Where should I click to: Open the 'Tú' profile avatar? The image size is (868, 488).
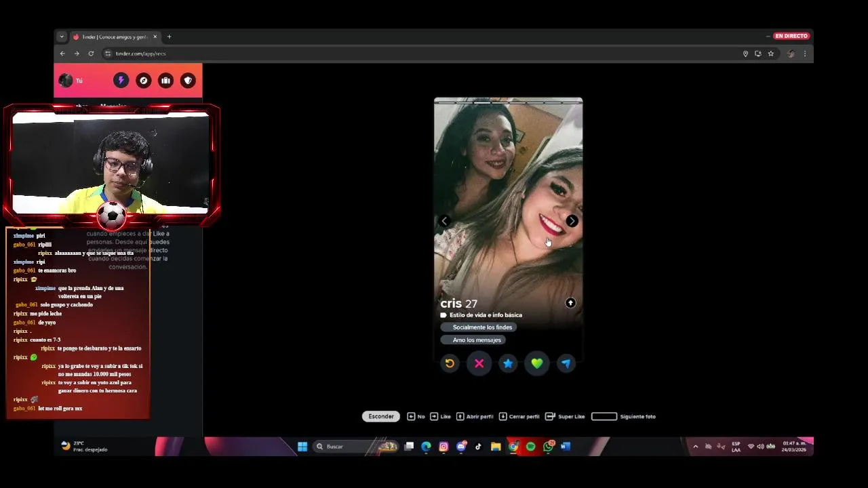pyautogui.click(x=66, y=81)
